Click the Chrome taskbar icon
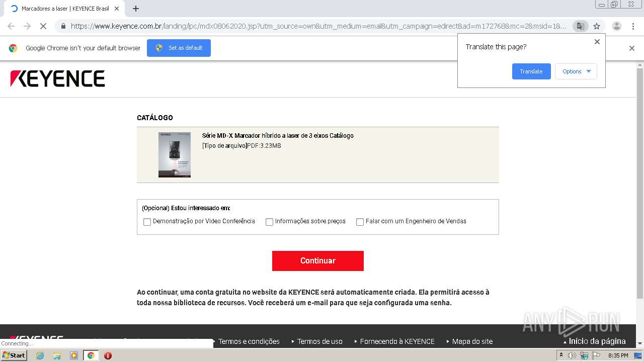This screenshot has height=362, width=644. (91, 355)
